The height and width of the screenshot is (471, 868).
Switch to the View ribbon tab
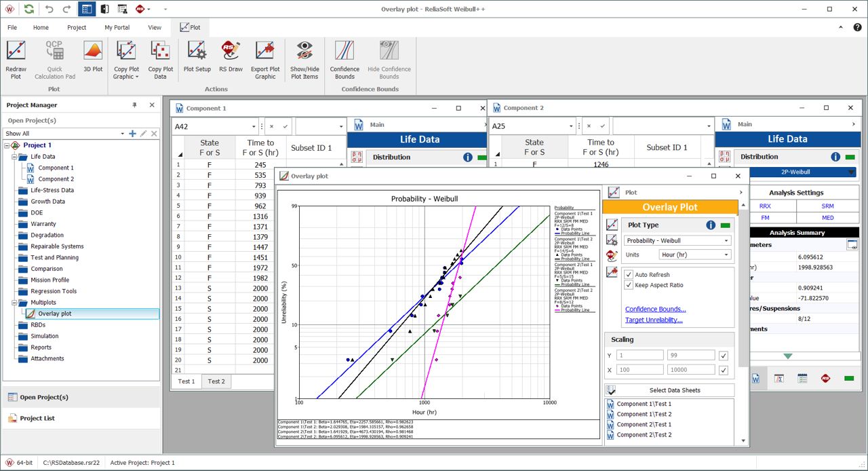click(155, 28)
